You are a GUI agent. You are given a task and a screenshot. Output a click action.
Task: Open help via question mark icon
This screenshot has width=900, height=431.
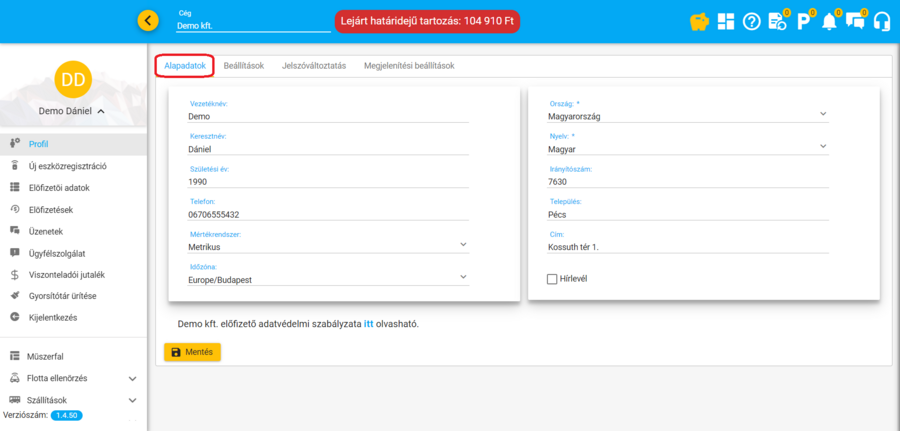click(752, 21)
